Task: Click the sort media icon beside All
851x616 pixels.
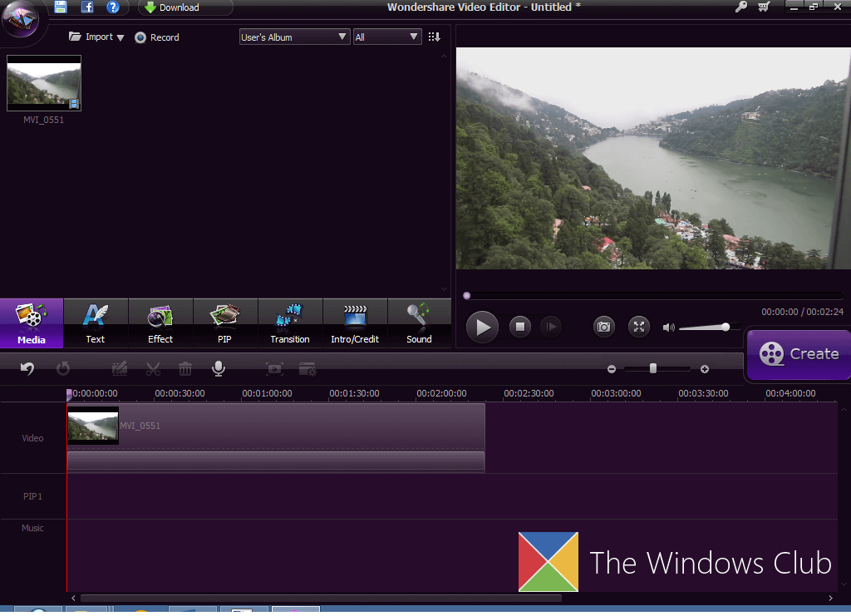Action: coord(434,37)
